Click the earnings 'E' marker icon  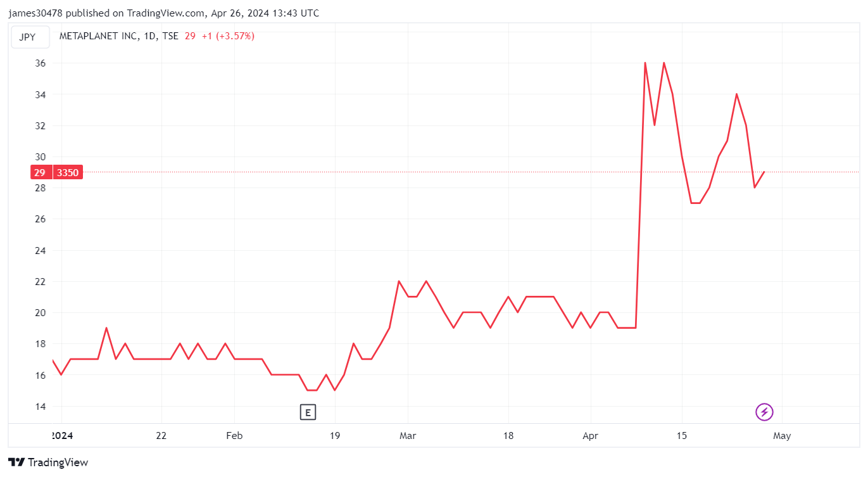(x=308, y=413)
